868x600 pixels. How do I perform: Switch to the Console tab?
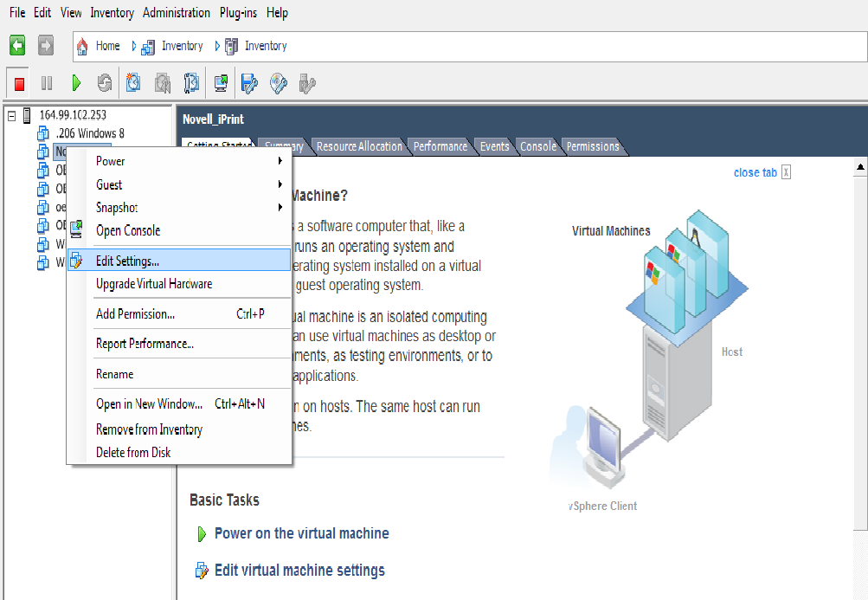pyautogui.click(x=538, y=146)
